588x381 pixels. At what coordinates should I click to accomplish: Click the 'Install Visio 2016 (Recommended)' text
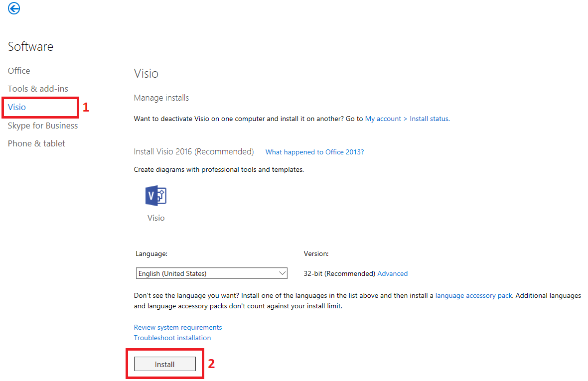194,152
